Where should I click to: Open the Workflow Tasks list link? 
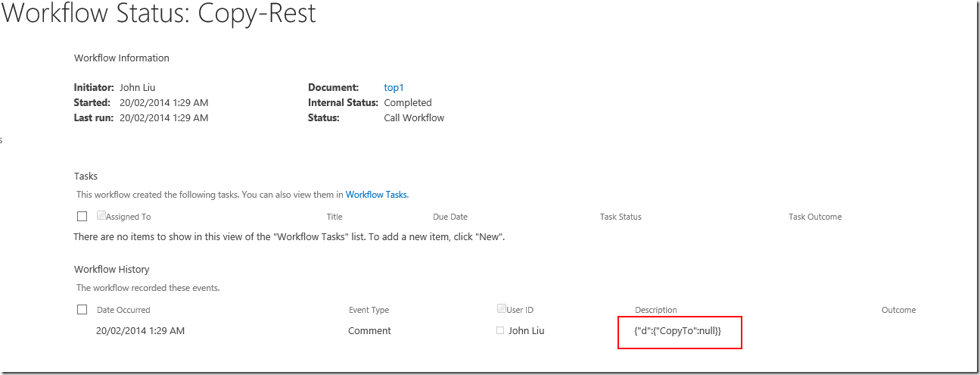(377, 195)
